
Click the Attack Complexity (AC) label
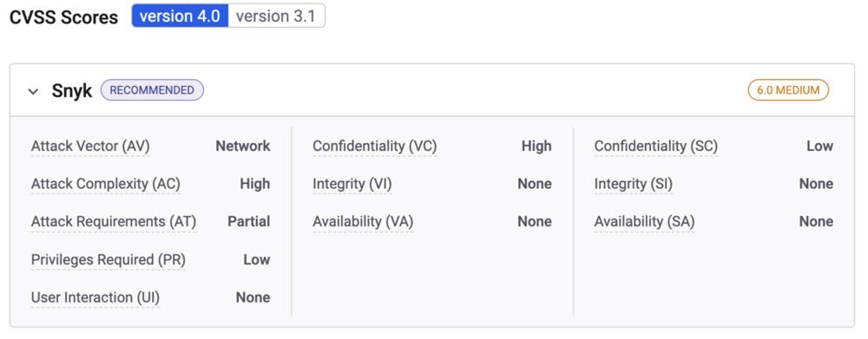(106, 184)
